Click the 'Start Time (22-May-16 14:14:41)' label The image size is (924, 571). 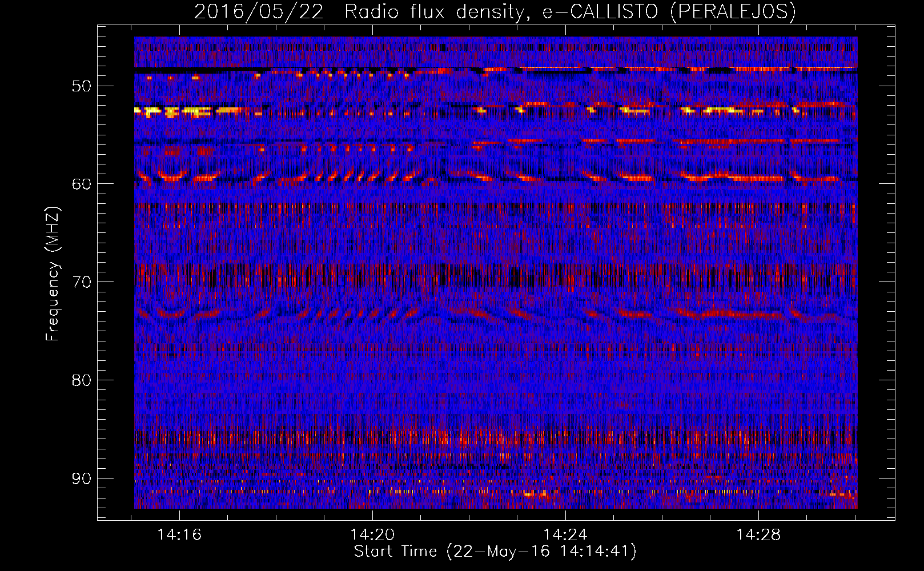(495, 552)
